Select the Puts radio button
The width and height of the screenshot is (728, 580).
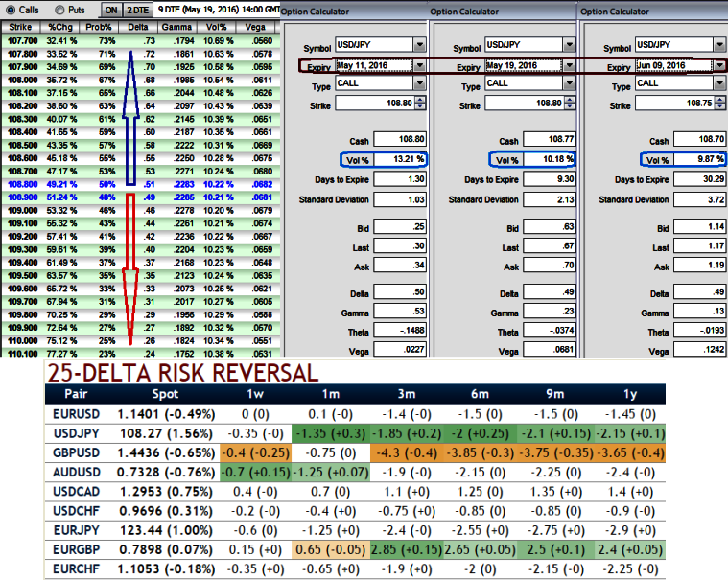click(59, 10)
